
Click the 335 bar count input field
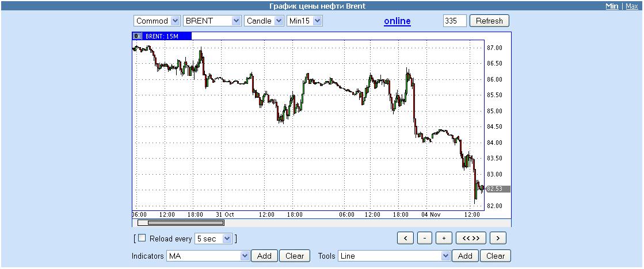coord(455,21)
